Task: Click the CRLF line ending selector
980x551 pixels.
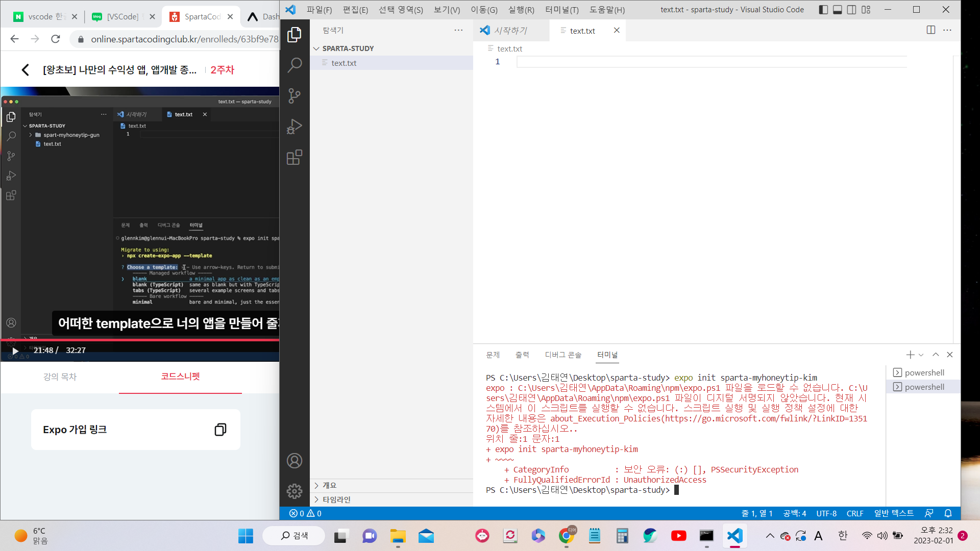Action: pos(855,513)
